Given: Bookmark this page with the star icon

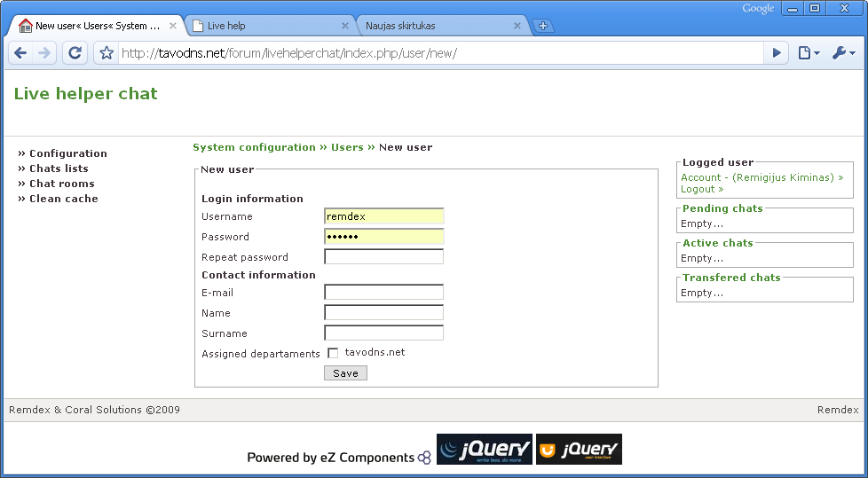Looking at the screenshot, I should pos(107,53).
